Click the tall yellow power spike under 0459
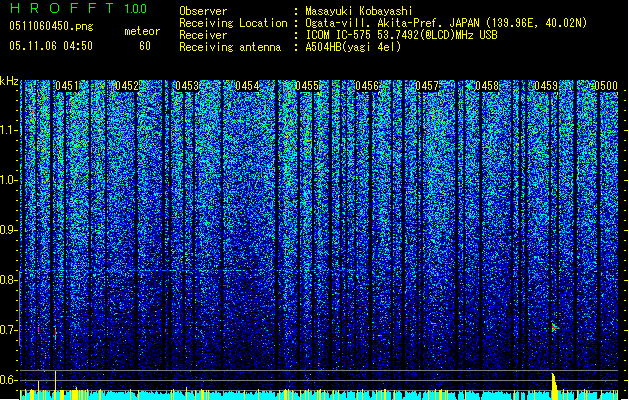 [554, 386]
